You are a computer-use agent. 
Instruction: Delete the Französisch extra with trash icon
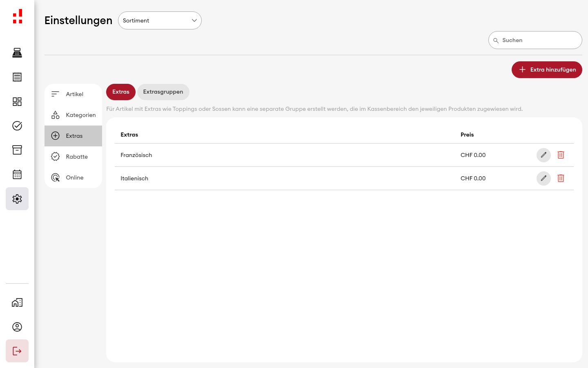(x=561, y=155)
